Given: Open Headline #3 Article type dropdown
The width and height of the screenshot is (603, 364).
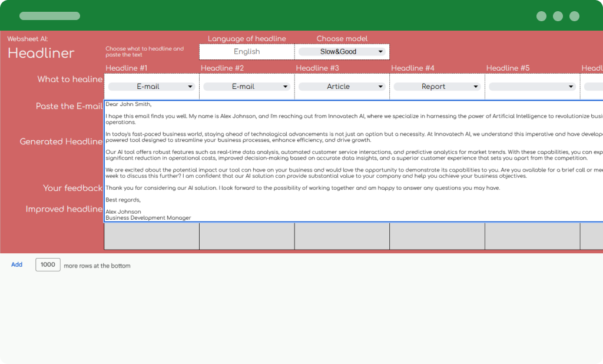Looking at the screenshot, I should click(x=342, y=87).
